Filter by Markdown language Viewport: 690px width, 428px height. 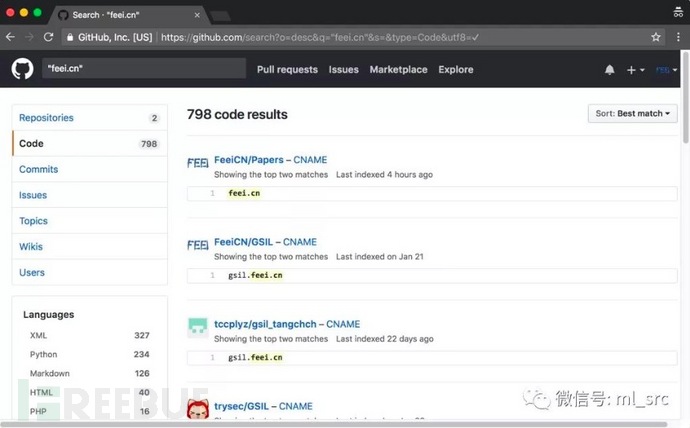point(90,373)
